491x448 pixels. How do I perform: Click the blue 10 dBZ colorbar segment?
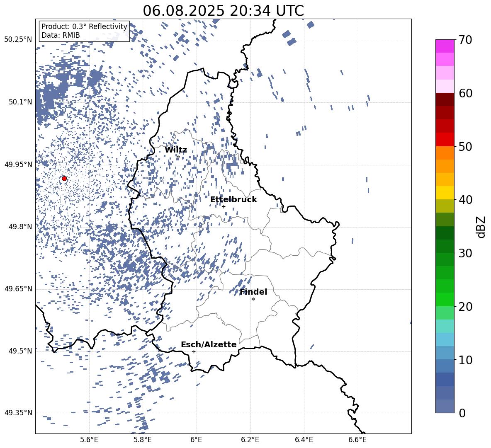[x=445, y=353]
